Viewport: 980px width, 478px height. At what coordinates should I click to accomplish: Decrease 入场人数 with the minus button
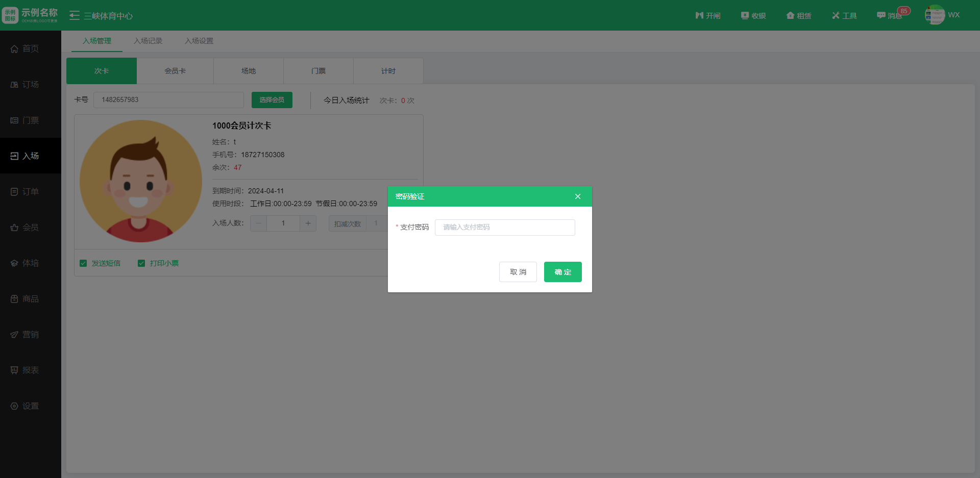[x=259, y=223]
